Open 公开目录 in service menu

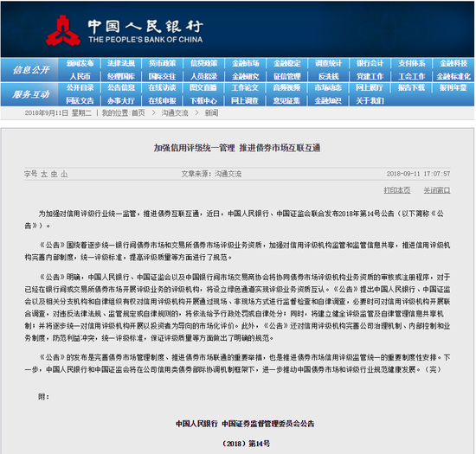coord(80,87)
